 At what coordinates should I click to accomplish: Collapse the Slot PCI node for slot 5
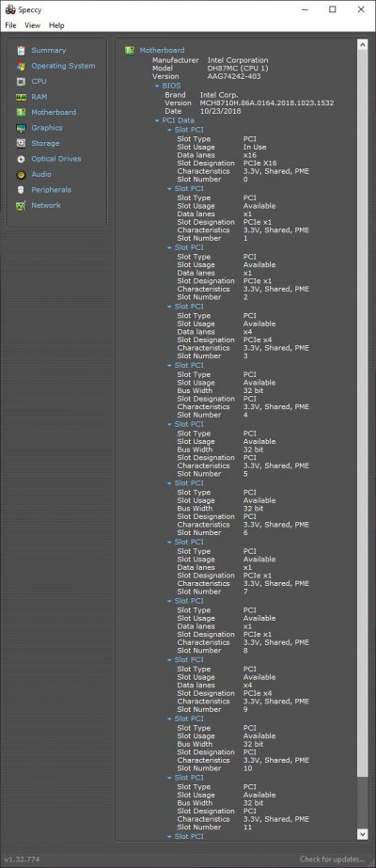170,424
